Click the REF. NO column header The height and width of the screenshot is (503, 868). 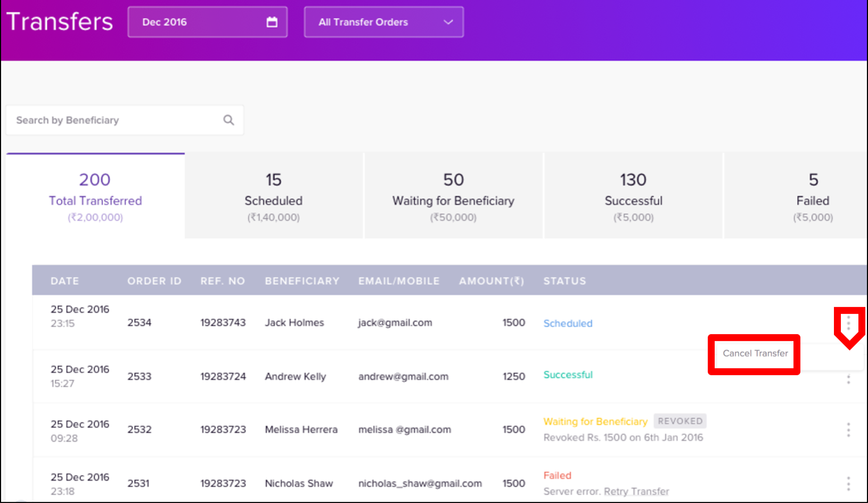point(223,281)
